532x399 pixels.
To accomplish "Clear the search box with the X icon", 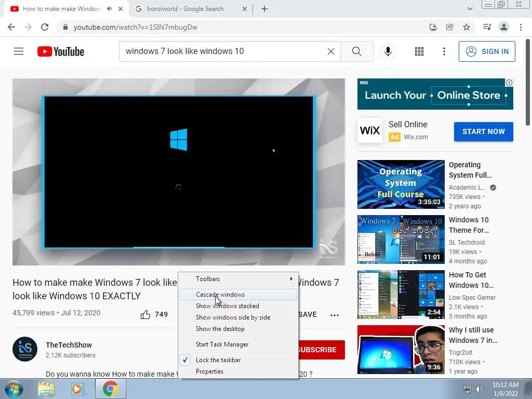I will click(x=331, y=51).
